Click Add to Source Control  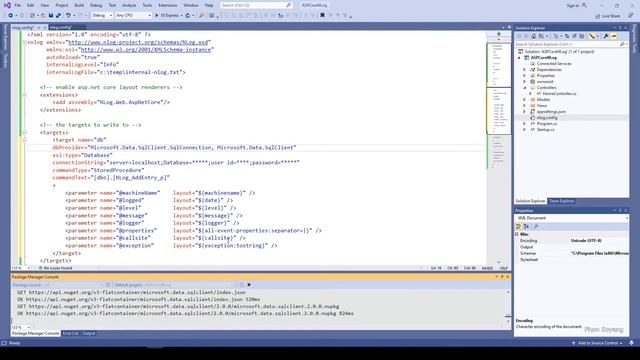coord(598,343)
